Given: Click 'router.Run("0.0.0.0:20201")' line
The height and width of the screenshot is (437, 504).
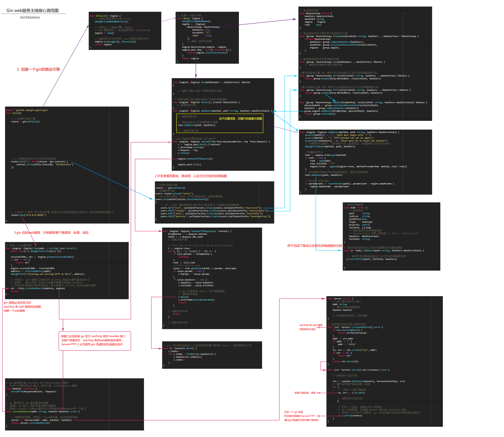Looking at the screenshot, I should [29, 215].
